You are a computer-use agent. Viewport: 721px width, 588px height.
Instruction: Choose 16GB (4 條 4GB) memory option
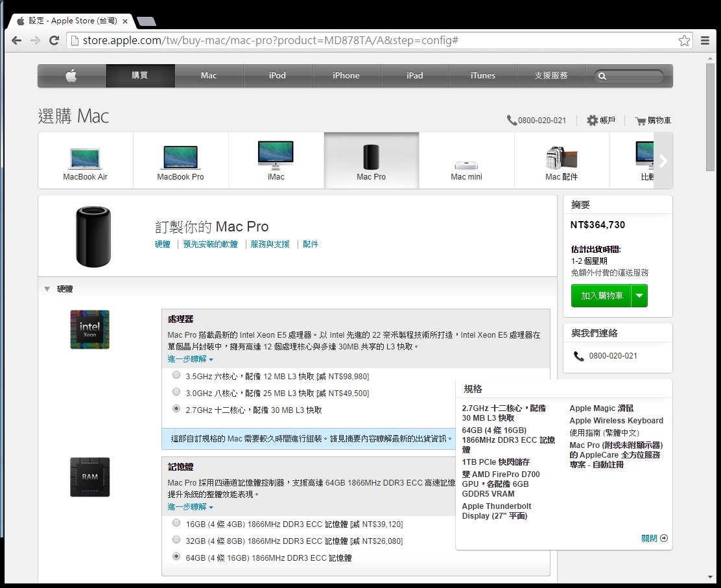point(176,523)
